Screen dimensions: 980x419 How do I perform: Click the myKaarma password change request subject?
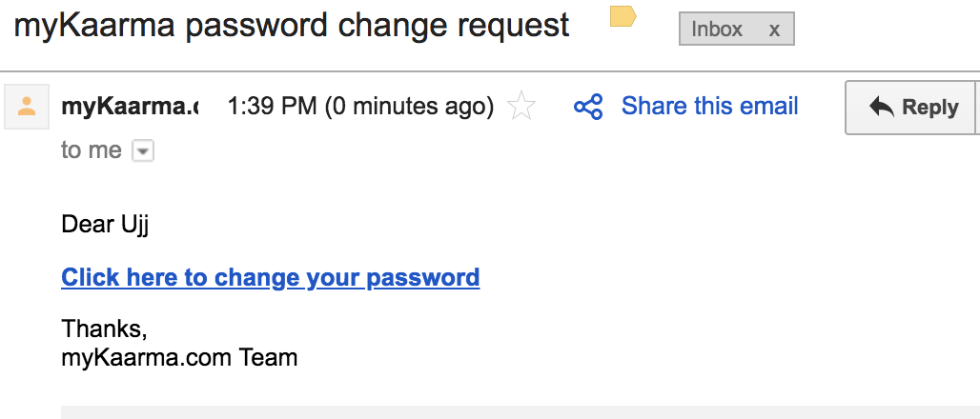coord(292,26)
